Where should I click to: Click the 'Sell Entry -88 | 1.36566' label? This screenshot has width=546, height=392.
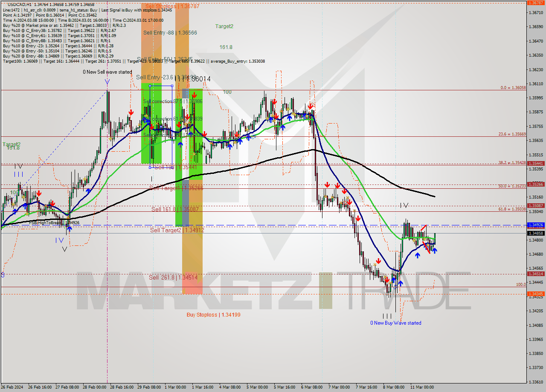[170, 32]
